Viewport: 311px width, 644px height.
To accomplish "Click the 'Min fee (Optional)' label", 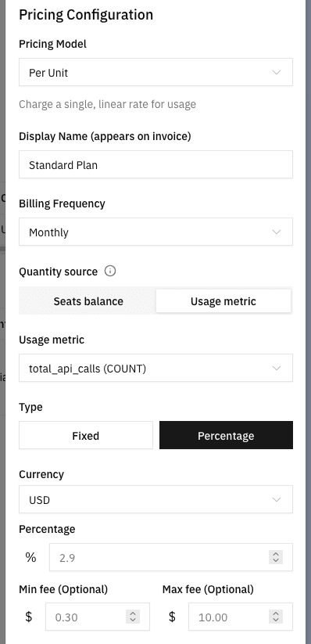I will 63,589.
